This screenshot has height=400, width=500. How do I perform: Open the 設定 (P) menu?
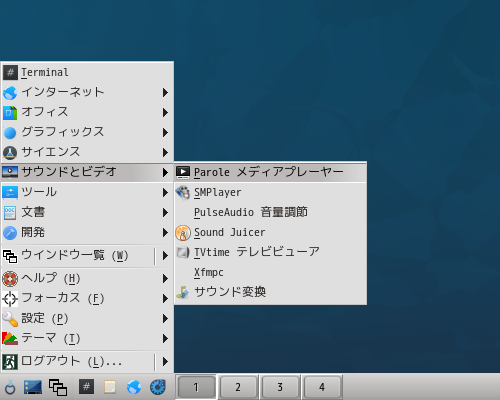point(87,318)
